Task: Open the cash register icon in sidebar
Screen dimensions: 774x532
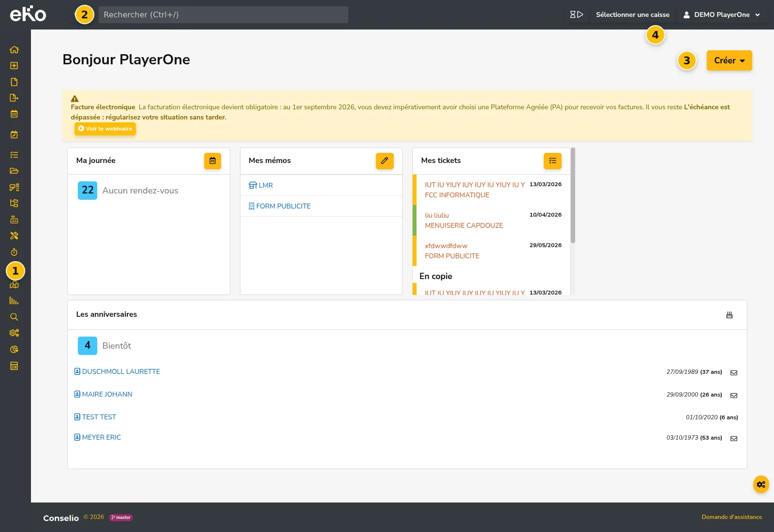Action: pos(14,220)
